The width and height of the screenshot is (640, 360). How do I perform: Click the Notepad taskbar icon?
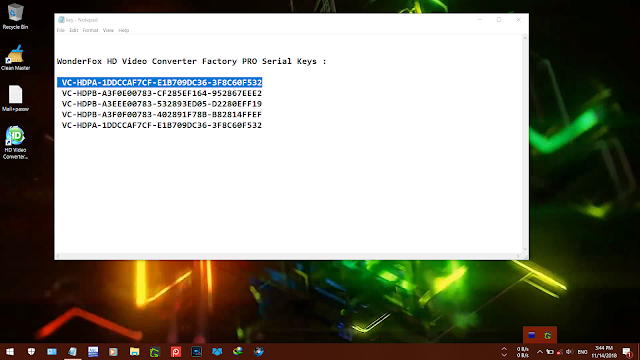point(72,351)
